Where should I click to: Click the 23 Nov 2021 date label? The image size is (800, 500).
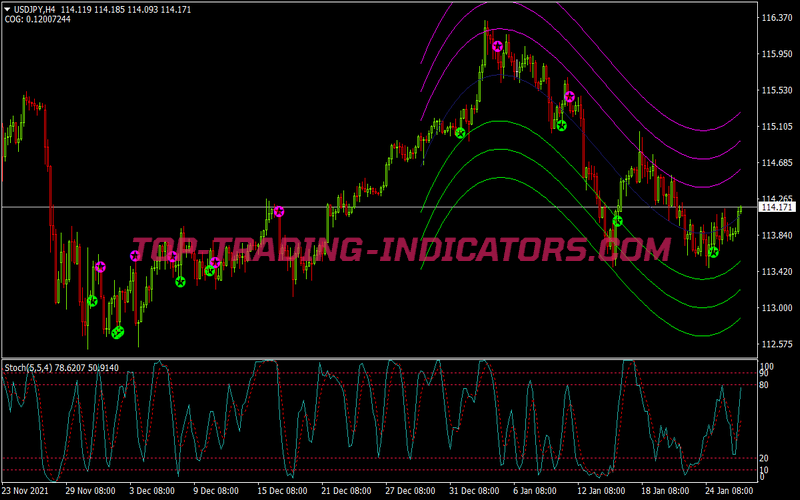(x=26, y=491)
